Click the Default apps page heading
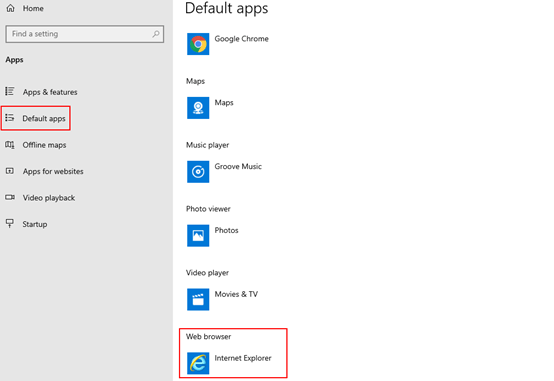Screen dimensions: 554x381 [x=226, y=8]
